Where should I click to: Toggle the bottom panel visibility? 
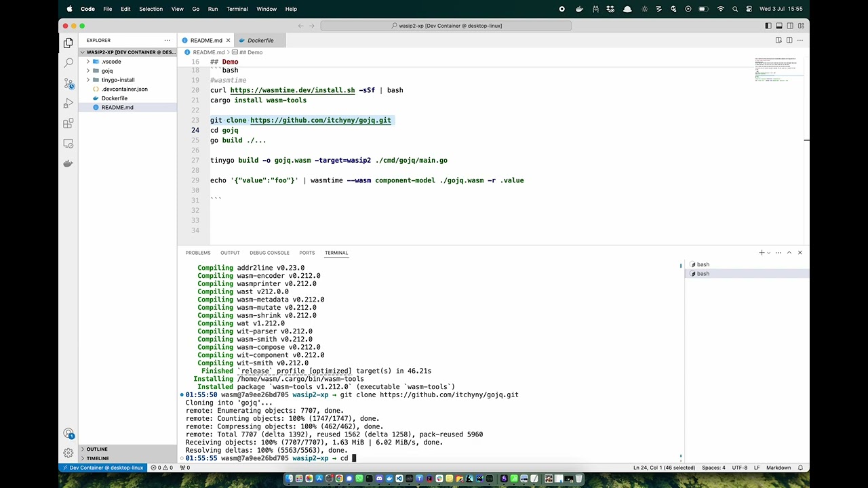pos(779,26)
